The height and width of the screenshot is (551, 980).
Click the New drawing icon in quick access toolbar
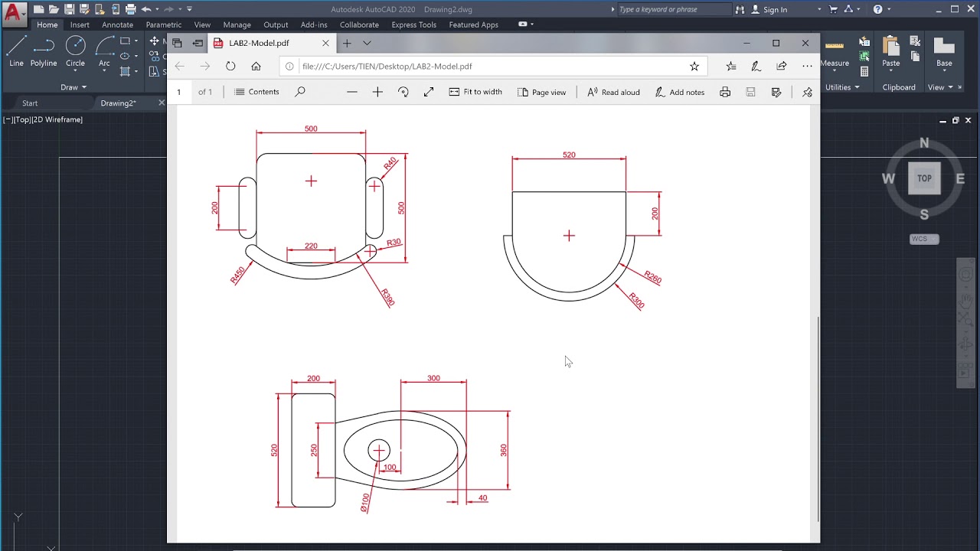(38, 9)
